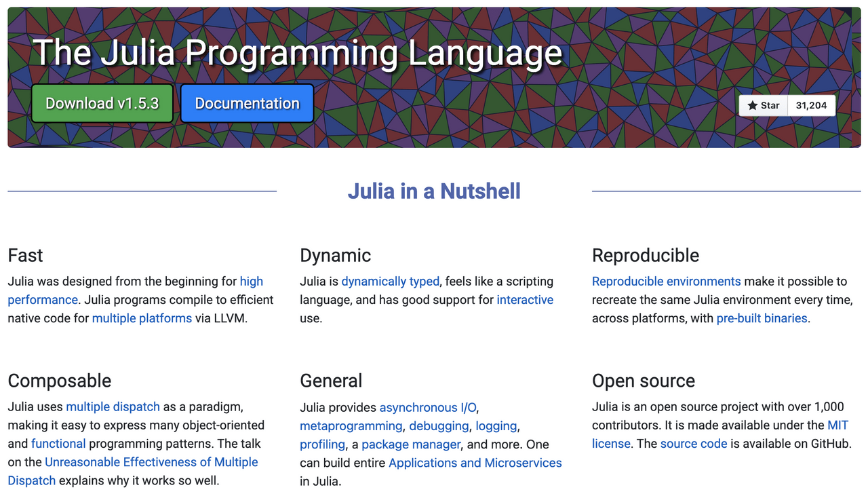The width and height of the screenshot is (868, 498).
Task: Click the 'Julia in a Nutshell' heading
Action: click(434, 191)
